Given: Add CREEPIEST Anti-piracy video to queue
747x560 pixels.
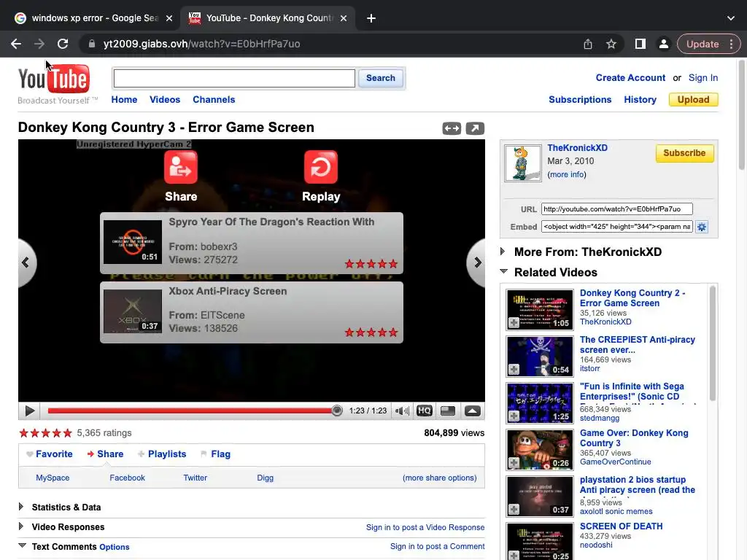Looking at the screenshot, I should (x=514, y=370).
